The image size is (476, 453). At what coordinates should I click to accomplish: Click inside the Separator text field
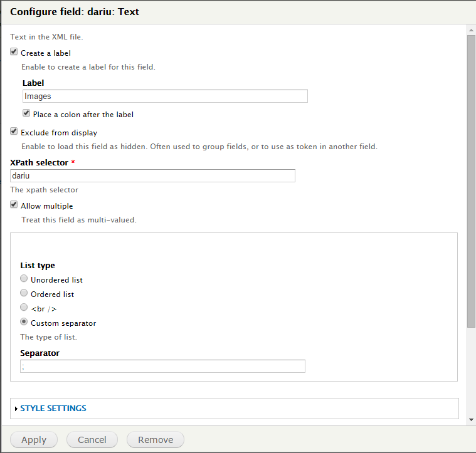(162, 367)
